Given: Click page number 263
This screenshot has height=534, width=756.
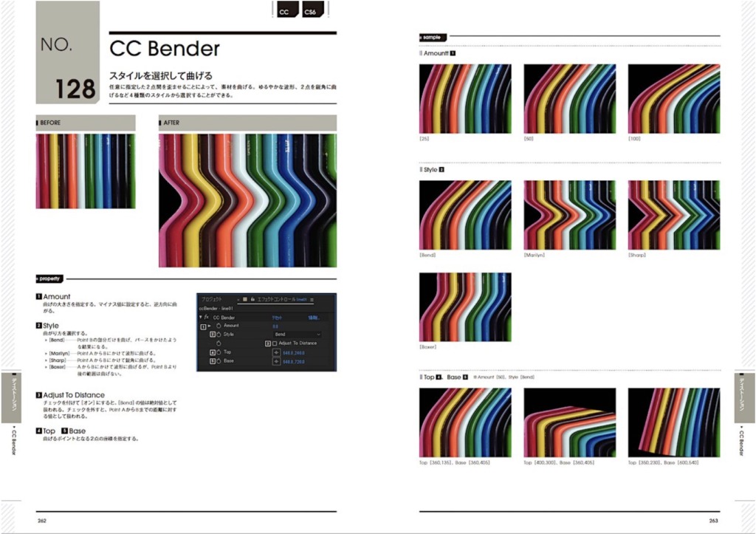Looking at the screenshot, I should 714,521.
